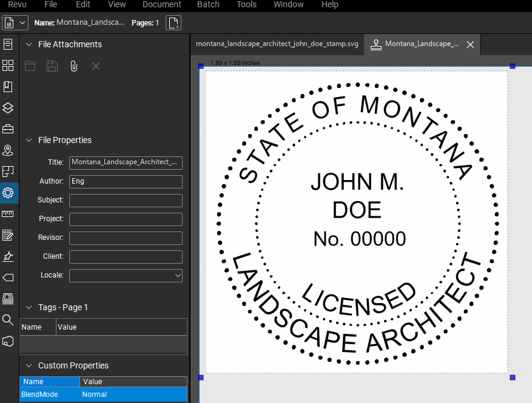Collapse the Custom Properties section
This screenshot has width=532, height=403.
(29, 365)
